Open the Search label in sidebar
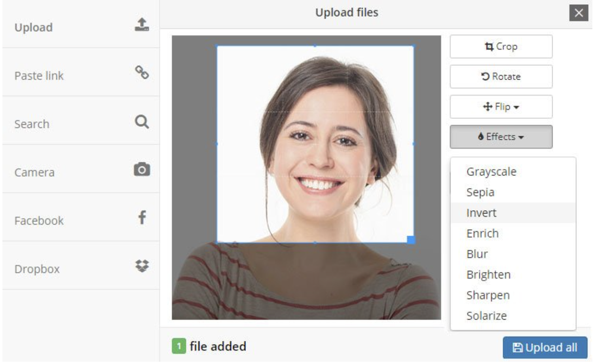The height and width of the screenshot is (364, 594). click(32, 124)
